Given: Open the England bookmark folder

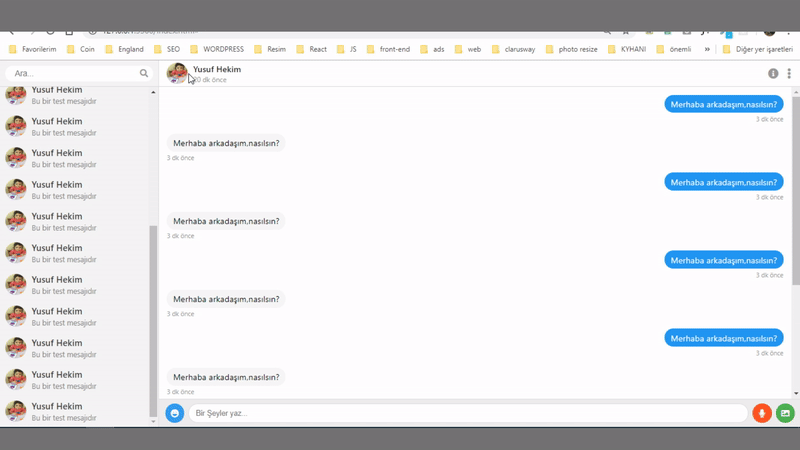Looking at the screenshot, I should tap(124, 49).
